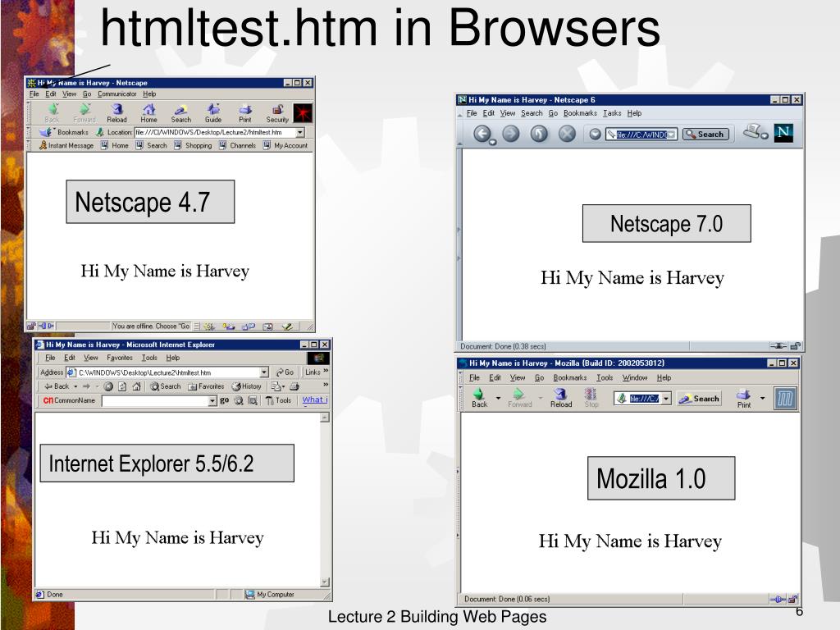The height and width of the screenshot is (630, 840).
Task: Click Forward button in Mozilla 1.0 toolbar
Action: point(519,398)
